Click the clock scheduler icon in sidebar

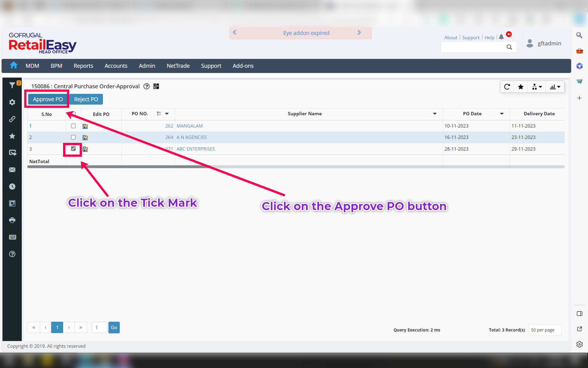(x=12, y=186)
